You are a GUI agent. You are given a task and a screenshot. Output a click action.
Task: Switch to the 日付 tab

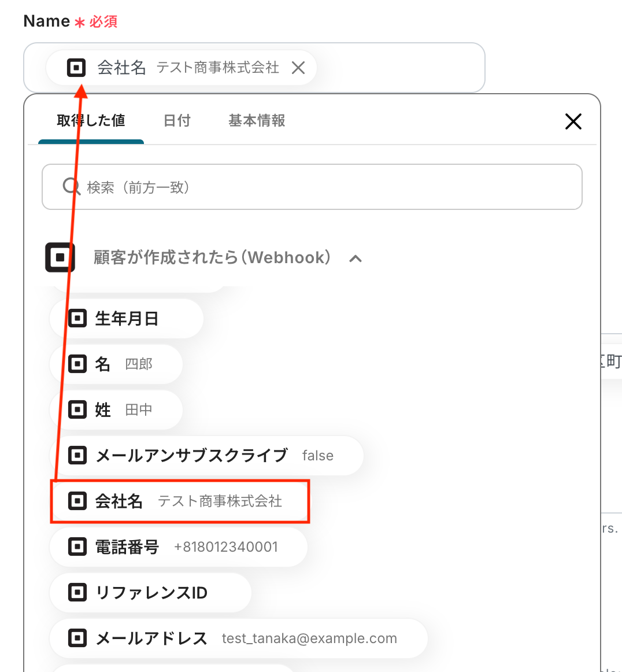tap(177, 120)
